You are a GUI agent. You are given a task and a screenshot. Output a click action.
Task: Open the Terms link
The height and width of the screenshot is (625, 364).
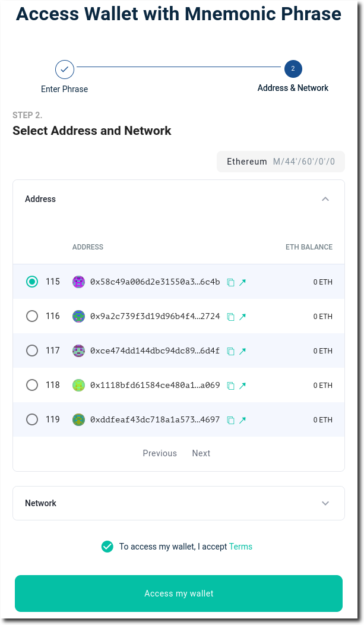pos(240,547)
